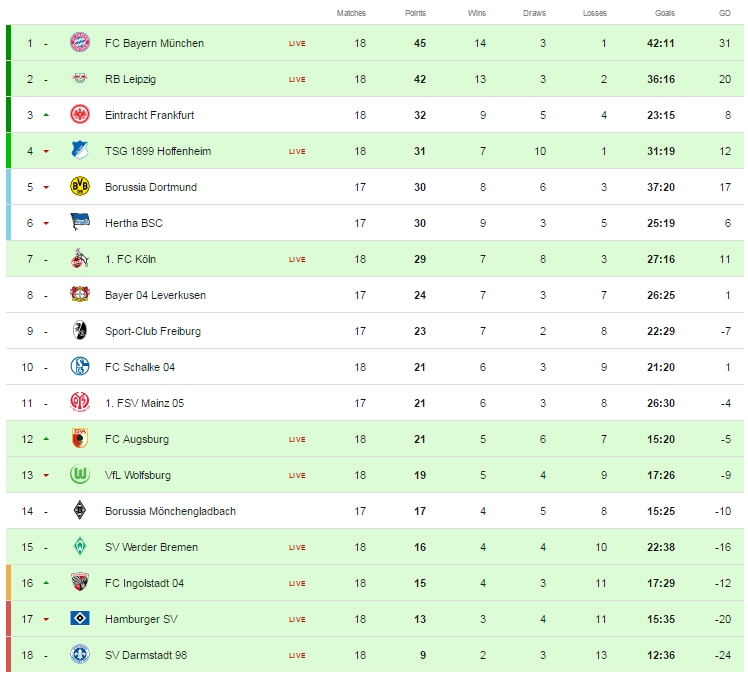
Task: Open TSG 1899 Hoffenheim team link
Action: click(x=158, y=151)
